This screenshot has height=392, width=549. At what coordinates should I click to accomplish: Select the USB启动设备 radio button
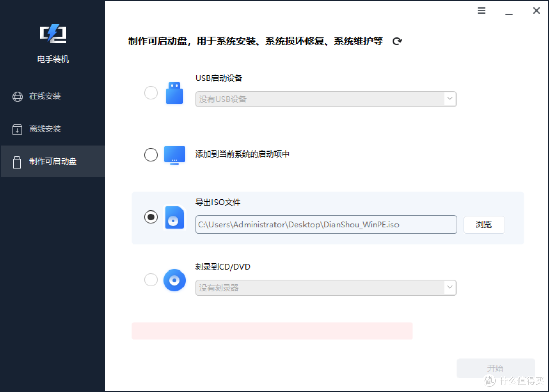pos(151,93)
